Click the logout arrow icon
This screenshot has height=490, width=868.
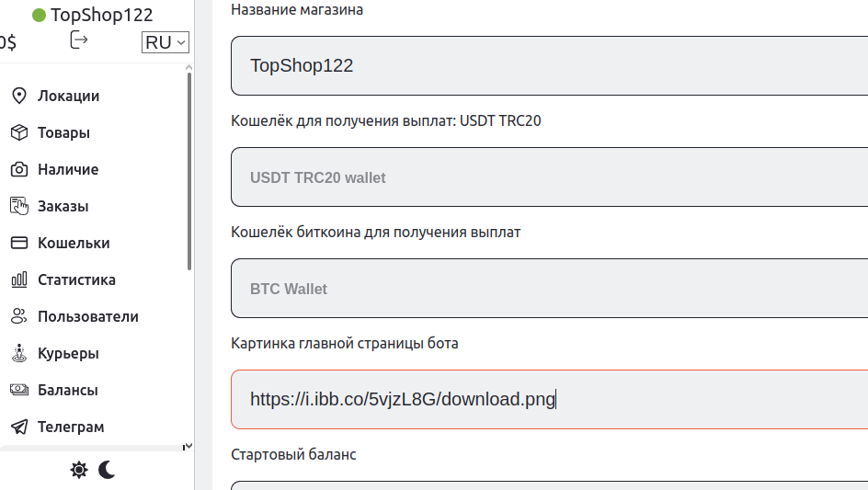(x=79, y=40)
